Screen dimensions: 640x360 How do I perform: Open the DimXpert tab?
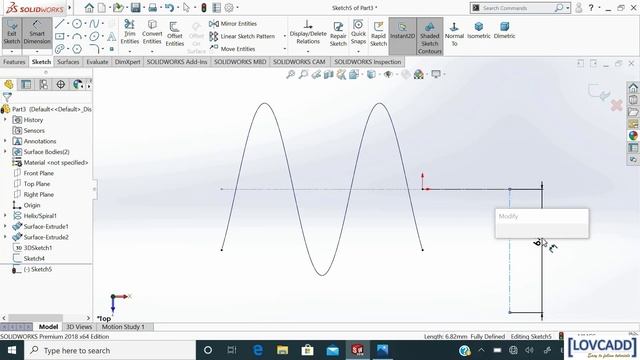coord(127,62)
